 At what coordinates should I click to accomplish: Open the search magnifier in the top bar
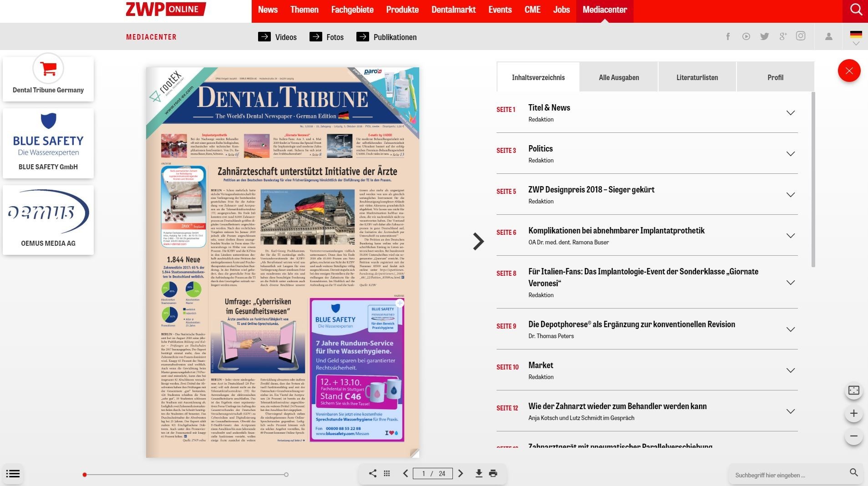point(856,10)
